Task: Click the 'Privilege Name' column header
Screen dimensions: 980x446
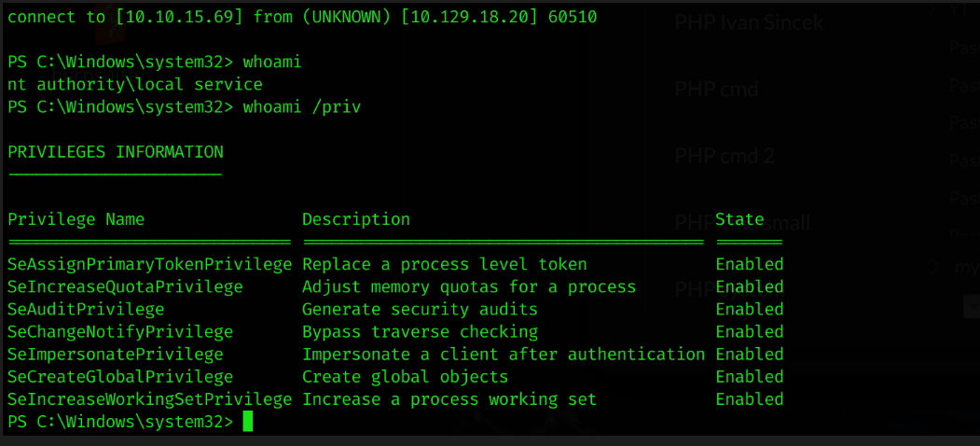Action: [x=76, y=219]
